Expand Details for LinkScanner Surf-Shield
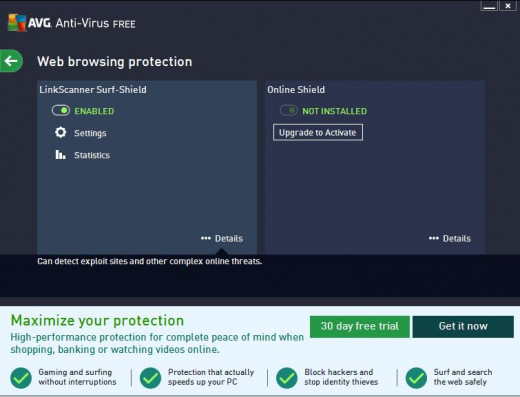Viewport: 520px width, 397px height. click(222, 238)
